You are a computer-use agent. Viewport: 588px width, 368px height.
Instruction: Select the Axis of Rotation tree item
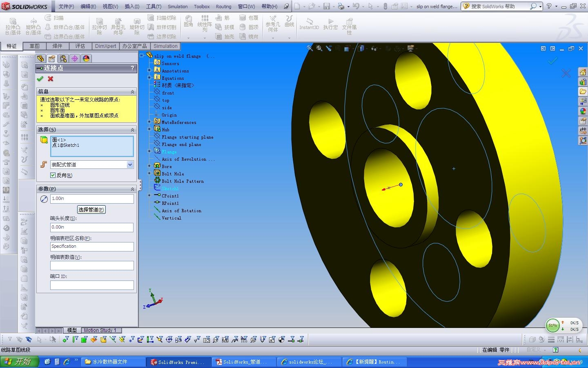(x=181, y=211)
